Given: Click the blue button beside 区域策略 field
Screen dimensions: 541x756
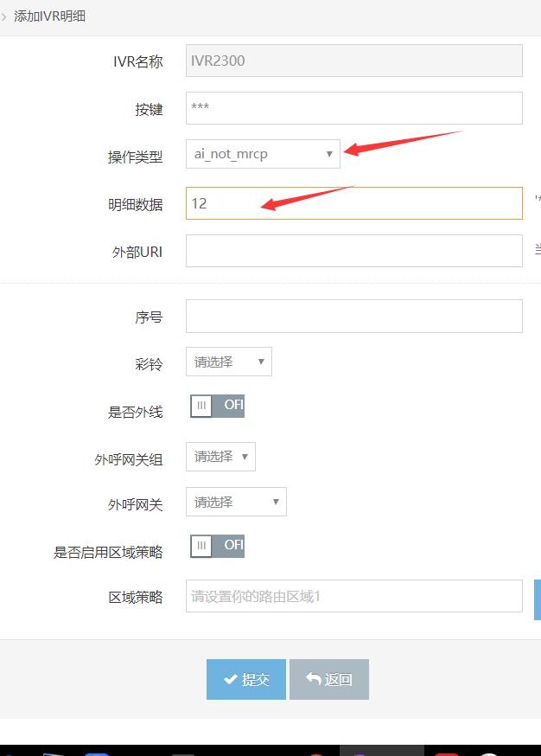Looking at the screenshot, I should (538, 599).
